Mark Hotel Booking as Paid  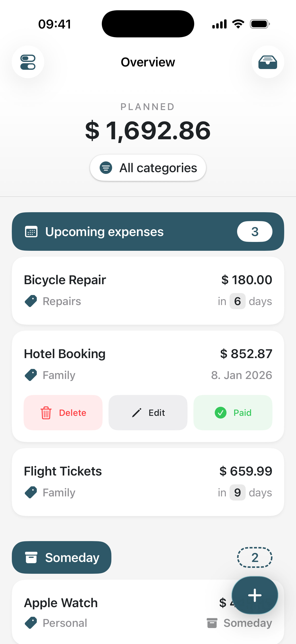232,412
